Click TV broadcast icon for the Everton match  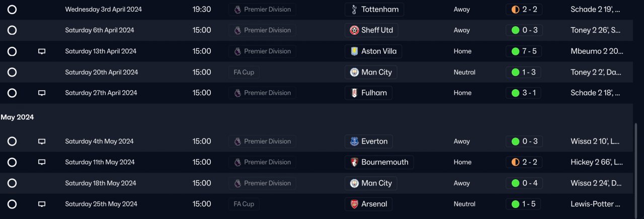[42, 141]
